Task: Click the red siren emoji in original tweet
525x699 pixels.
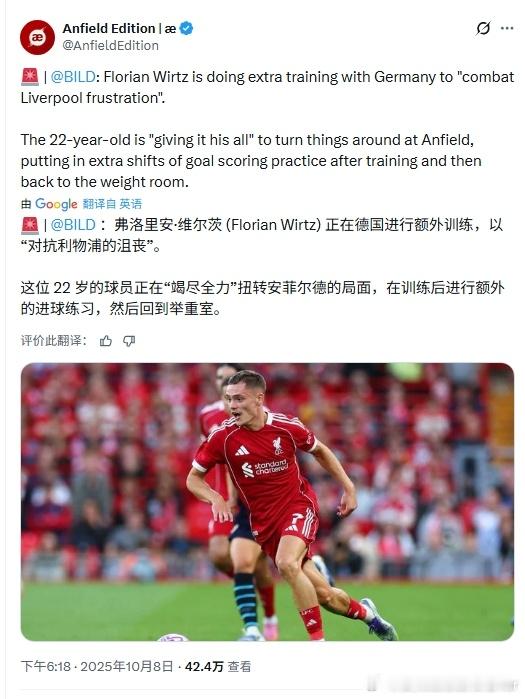Action: (x=30, y=77)
